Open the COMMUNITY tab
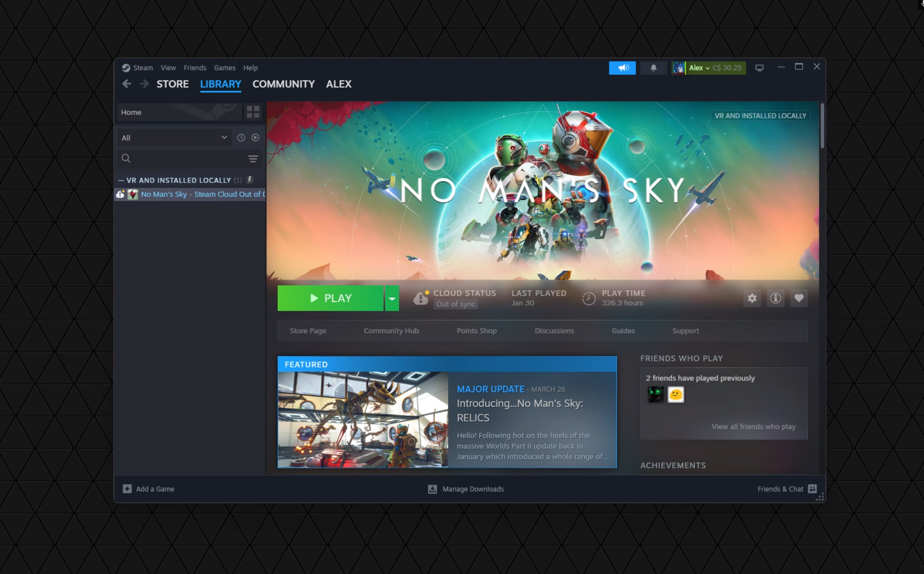924x574 pixels. 283,84
